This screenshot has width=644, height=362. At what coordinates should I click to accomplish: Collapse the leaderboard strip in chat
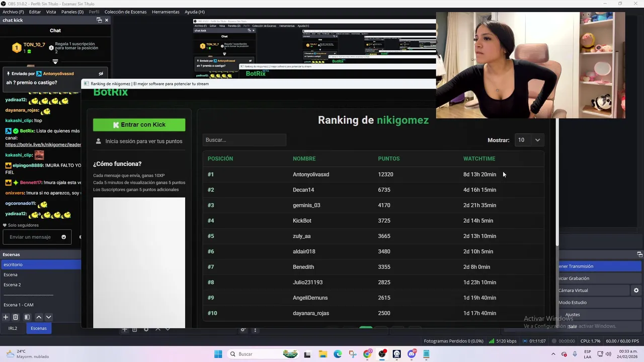pyautogui.click(x=55, y=61)
